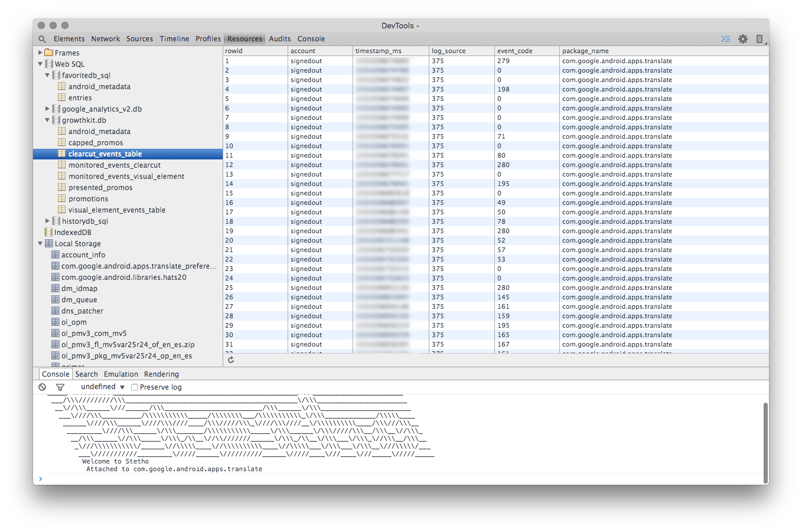Select the capped_promos table

tap(96, 143)
